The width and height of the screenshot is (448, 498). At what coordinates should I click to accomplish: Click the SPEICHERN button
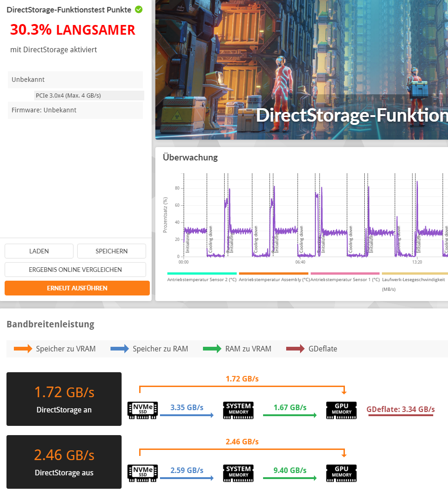[x=111, y=251]
